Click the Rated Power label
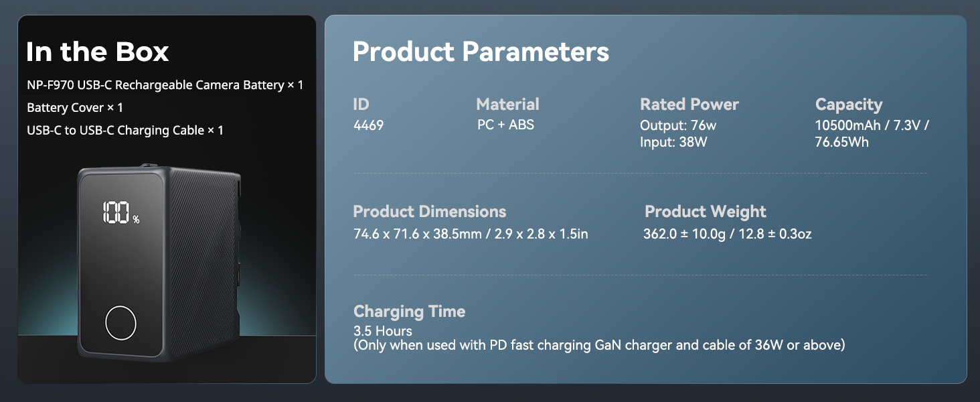This screenshot has width=980, height=402. [689, 105]
